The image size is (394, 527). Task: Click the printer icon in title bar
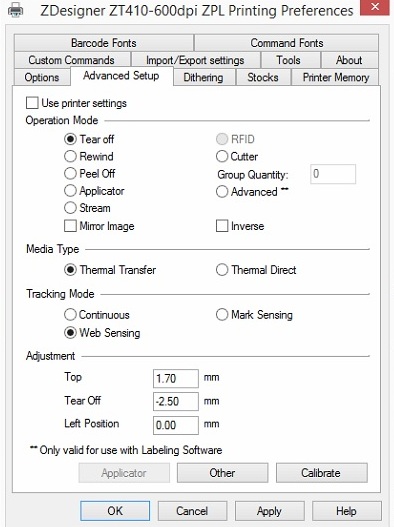coord(15,10)
